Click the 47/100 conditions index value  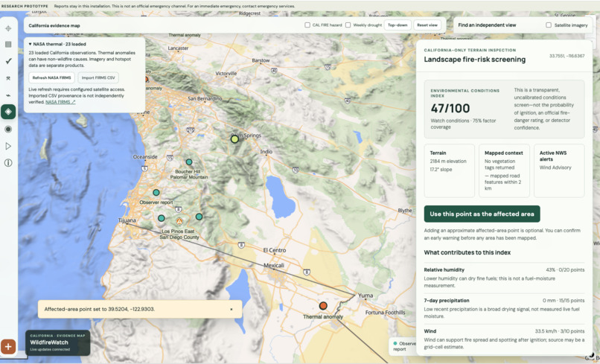pyautogui.click(x=450, y=109)
